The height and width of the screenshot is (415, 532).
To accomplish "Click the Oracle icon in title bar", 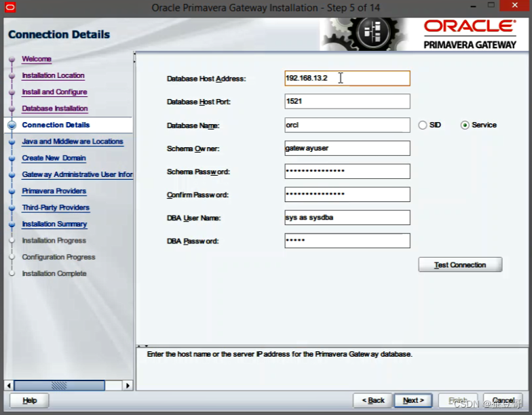I will click(10, 7).
